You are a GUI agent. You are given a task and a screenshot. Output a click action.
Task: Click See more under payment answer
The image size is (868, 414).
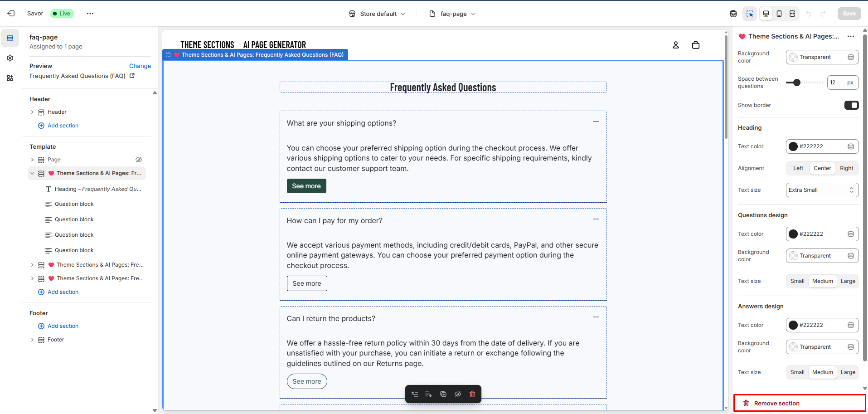307,283
